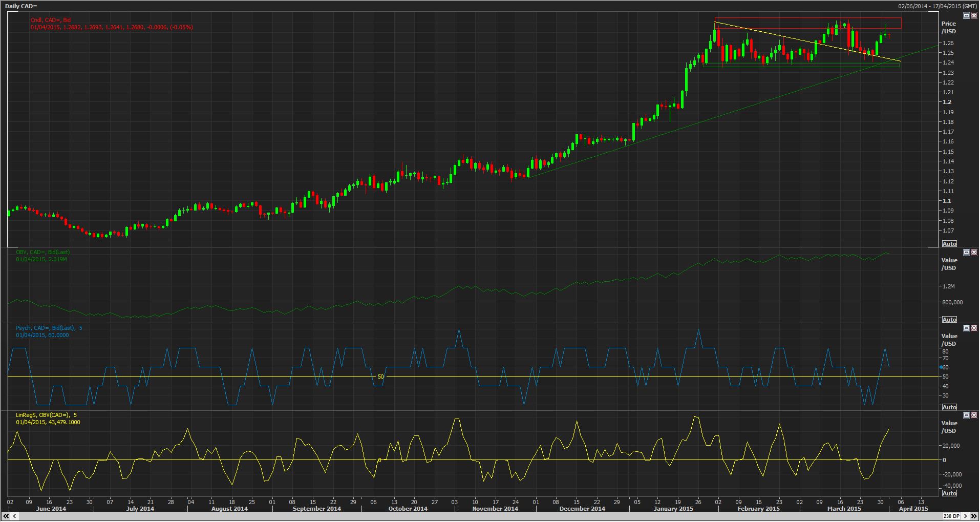Click the Psych value 60.0000 readout
This screenshot has height=522, width=980.
57,335
